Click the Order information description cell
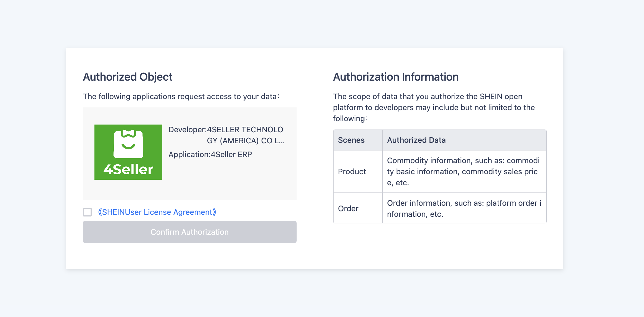 [463, 208]
